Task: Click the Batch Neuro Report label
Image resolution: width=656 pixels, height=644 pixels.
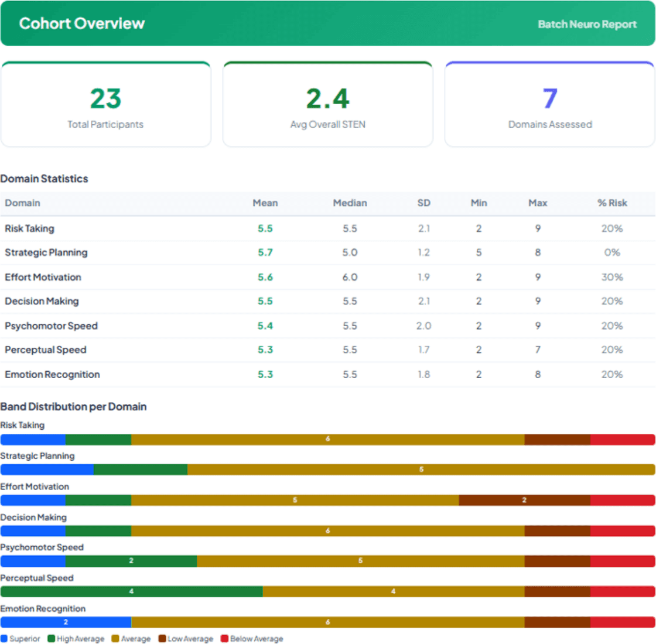Action: (x=587, y=24)
